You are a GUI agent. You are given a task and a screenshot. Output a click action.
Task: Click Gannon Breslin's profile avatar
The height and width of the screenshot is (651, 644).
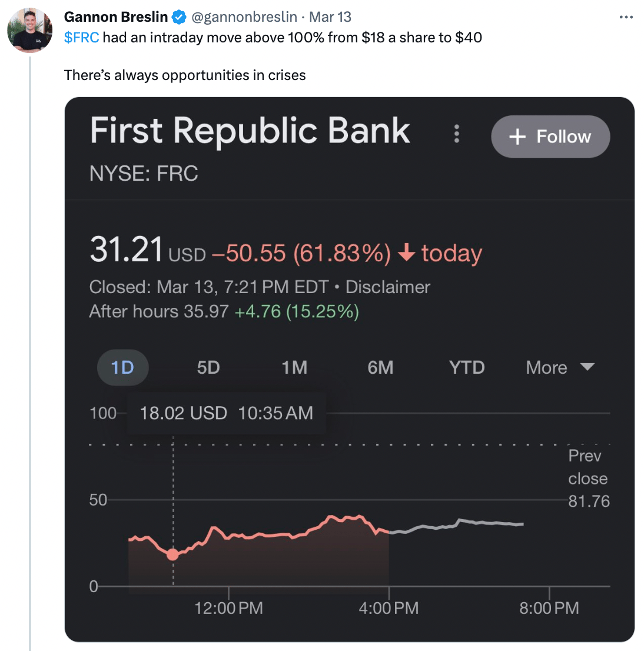tap(30, 30)
